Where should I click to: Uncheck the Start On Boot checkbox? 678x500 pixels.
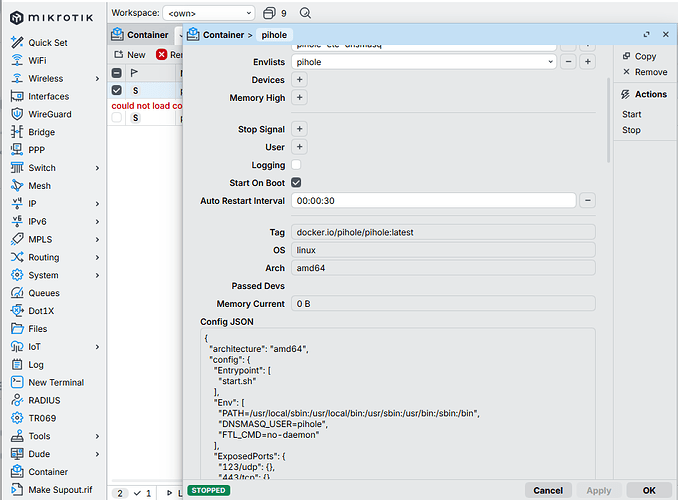coord(296,183)
